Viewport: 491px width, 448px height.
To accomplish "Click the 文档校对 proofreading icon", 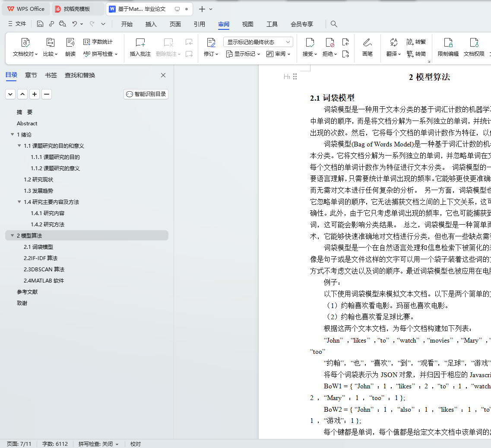I will click(x=25, y=43).
